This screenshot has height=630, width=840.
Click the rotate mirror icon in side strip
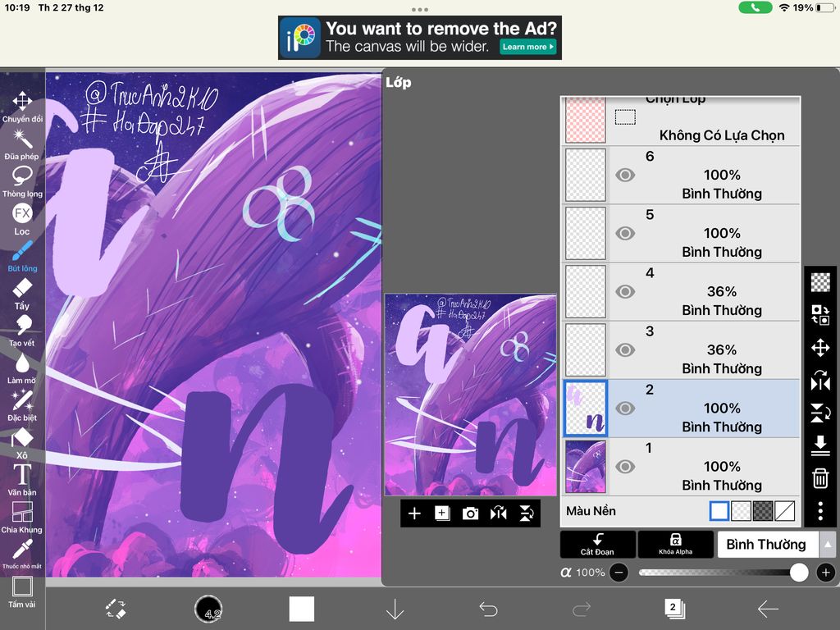click(x=820, y=381)
